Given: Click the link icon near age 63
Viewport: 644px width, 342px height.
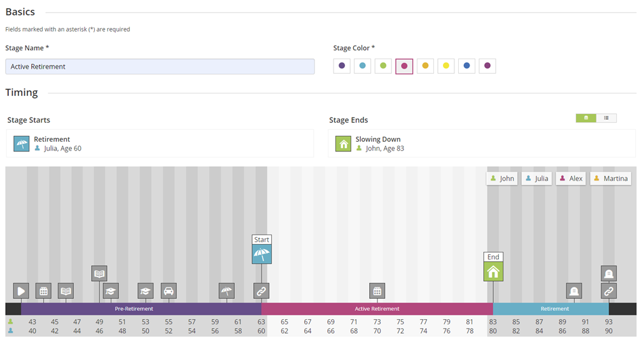Looking at the screenshot, I should point(261,291).
